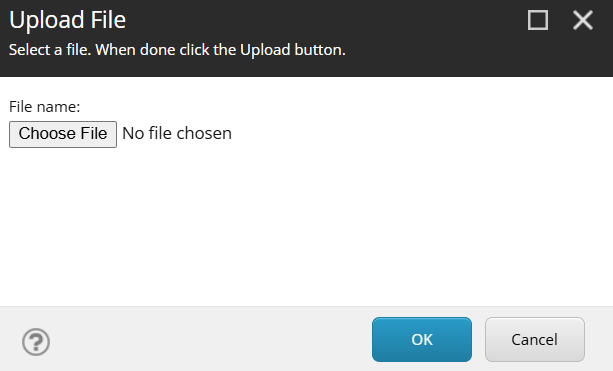The height and width of the screenshot is (371, 613).
Task: Select the file input status text
Action: 177,134
